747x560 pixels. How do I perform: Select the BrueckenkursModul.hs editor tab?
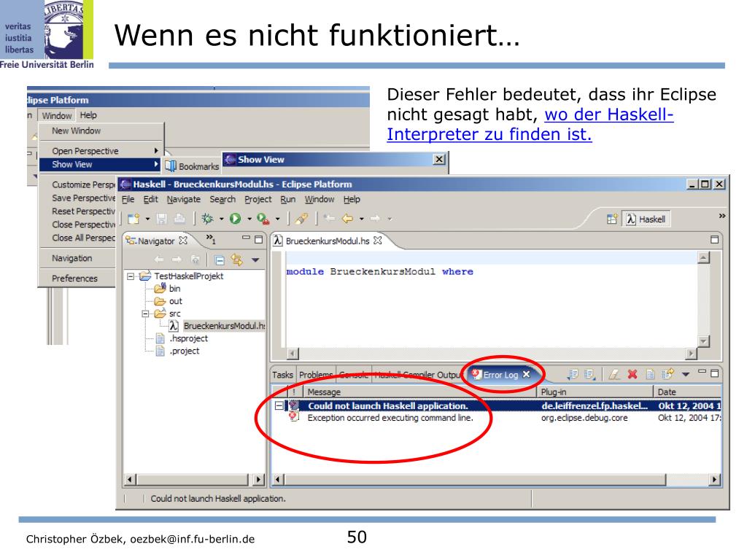(328, 241)
